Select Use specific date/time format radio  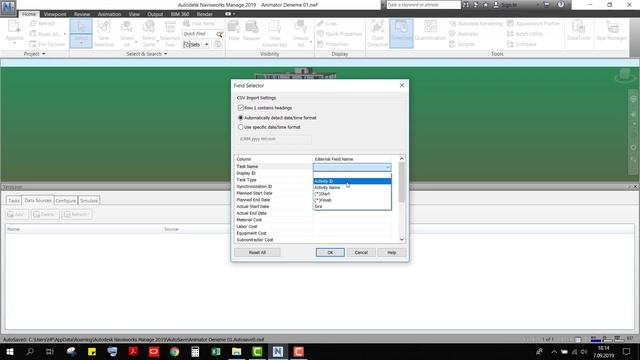pyautogui.click(x=240, y=127)
